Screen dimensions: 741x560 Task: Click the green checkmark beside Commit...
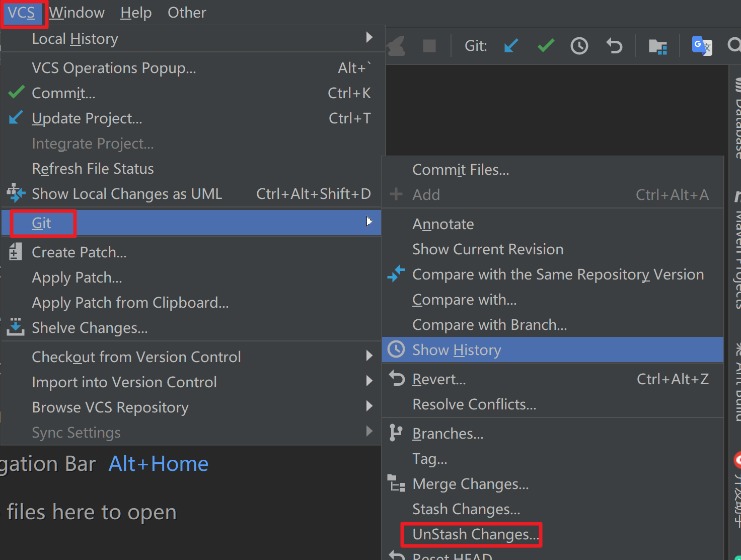click(17, 92)
